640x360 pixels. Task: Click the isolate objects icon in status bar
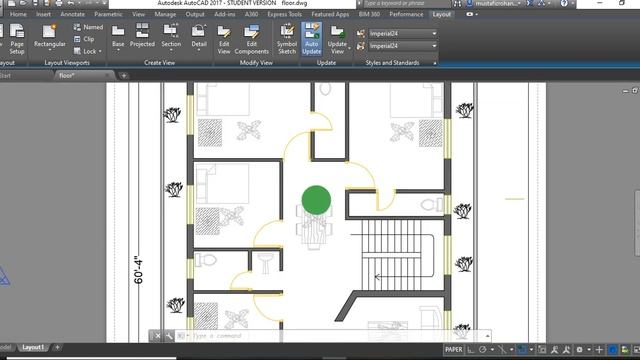[x=625, y=349]
